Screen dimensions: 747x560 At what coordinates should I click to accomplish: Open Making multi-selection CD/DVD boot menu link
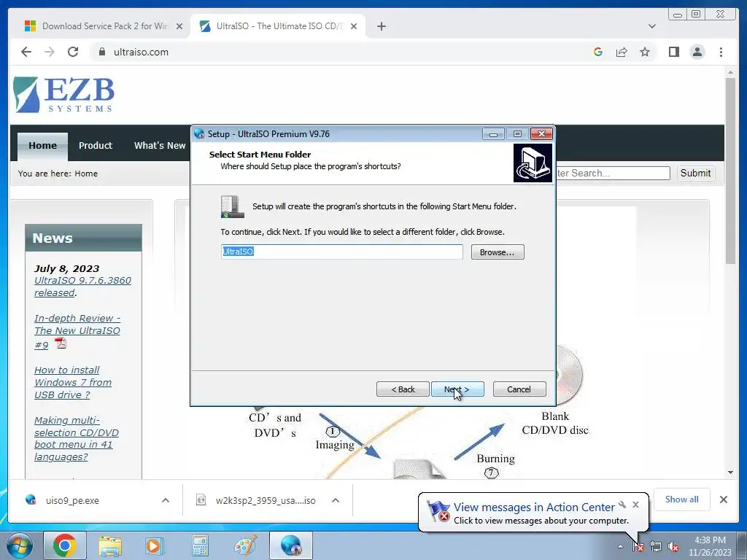[x=76, y=438]
